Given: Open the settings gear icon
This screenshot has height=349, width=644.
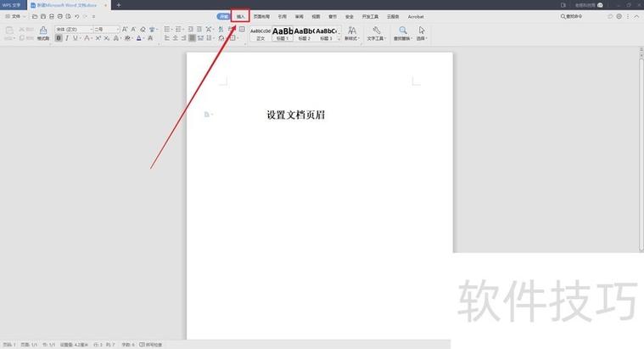Looking at the screenshot, I should 619,16.
